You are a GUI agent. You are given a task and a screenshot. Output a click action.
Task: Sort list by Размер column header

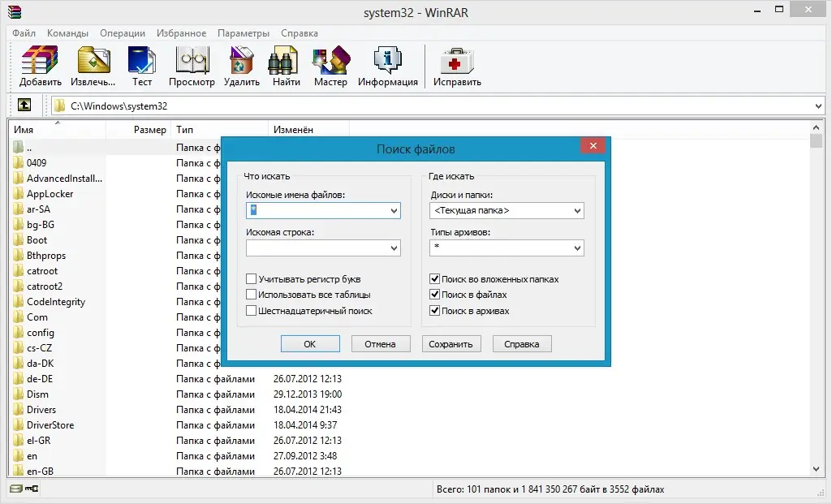click(139, 129)
